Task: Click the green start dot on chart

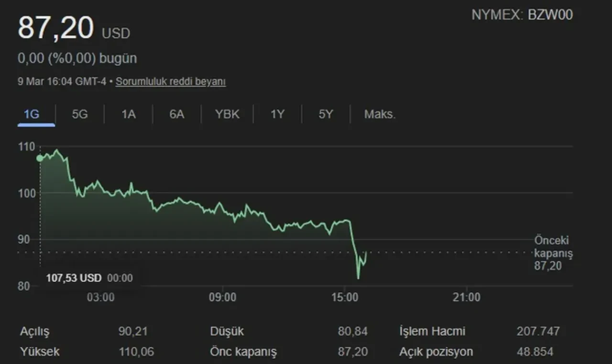Action: tap(40, 158)
